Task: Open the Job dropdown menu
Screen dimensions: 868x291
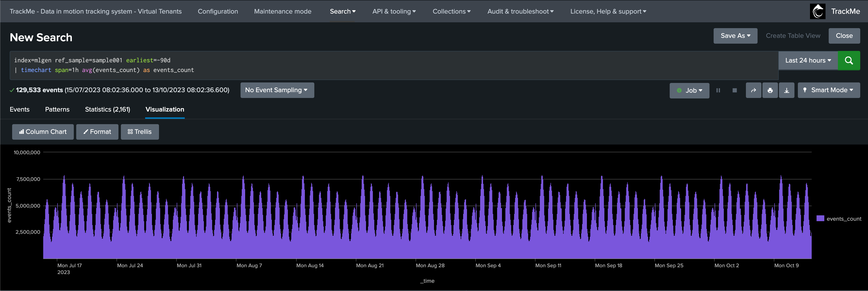Action: tap(689, 90)
